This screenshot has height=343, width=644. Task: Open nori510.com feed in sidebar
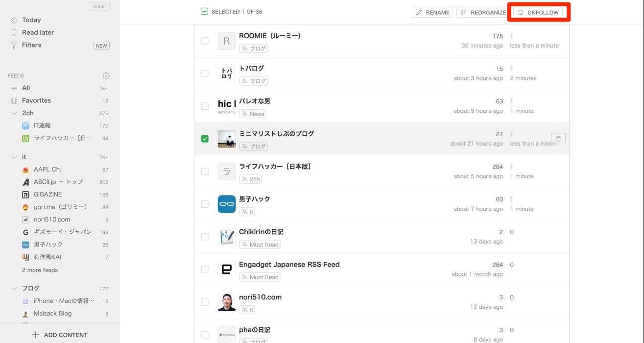[x=52, y=220]
